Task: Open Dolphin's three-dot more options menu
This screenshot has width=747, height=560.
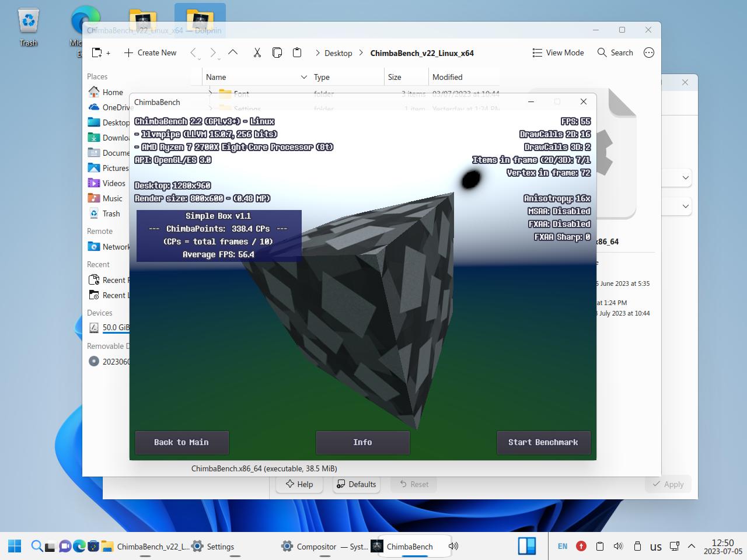Action: pos(649,52)
